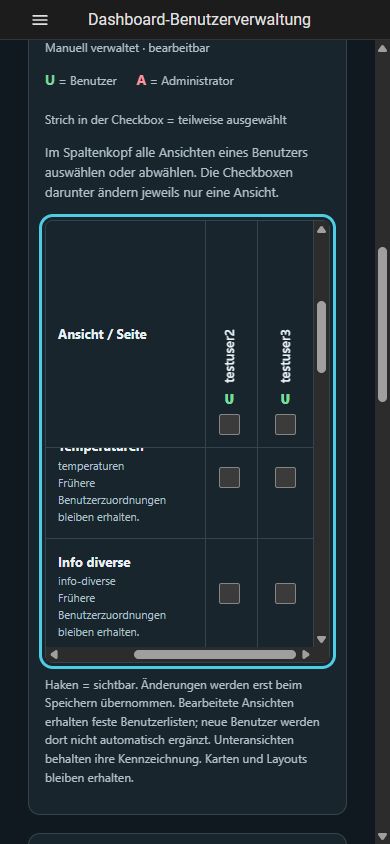Image resolution: width=390 pixels, height=844 pixels.
Task: Toggle all views checkbox for testuser2
Action: [229, 425]
